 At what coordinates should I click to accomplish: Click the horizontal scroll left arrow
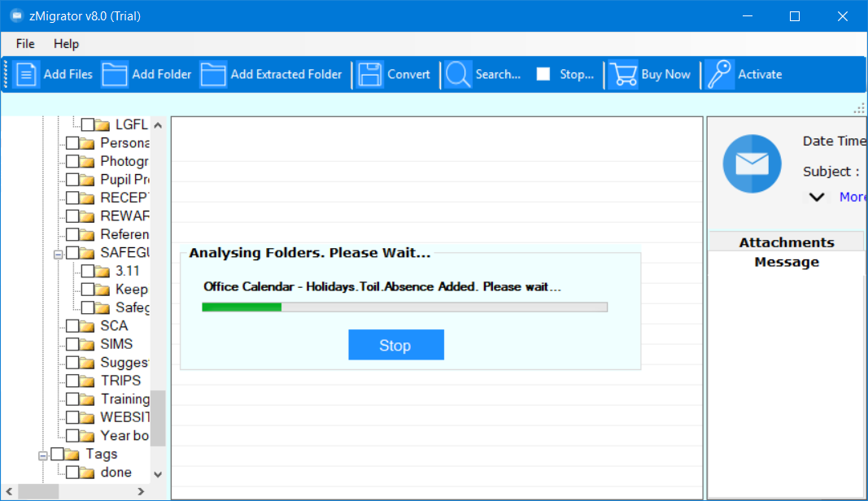(10, 491)
